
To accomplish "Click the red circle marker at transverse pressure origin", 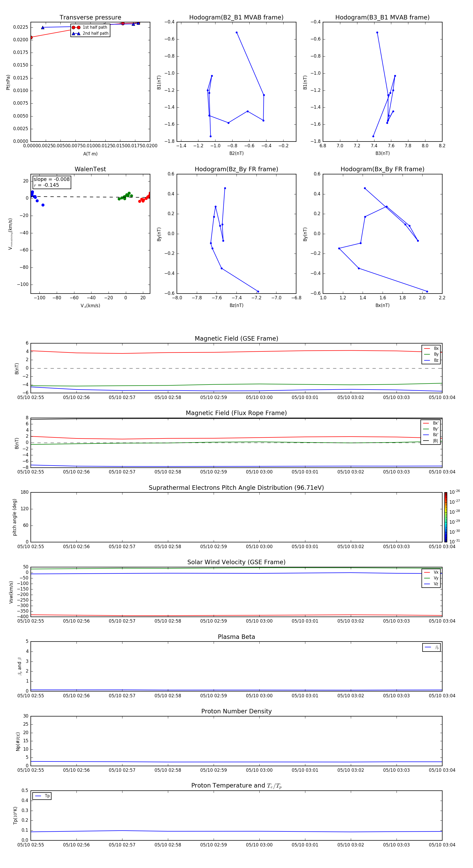I will pos(31,37).
